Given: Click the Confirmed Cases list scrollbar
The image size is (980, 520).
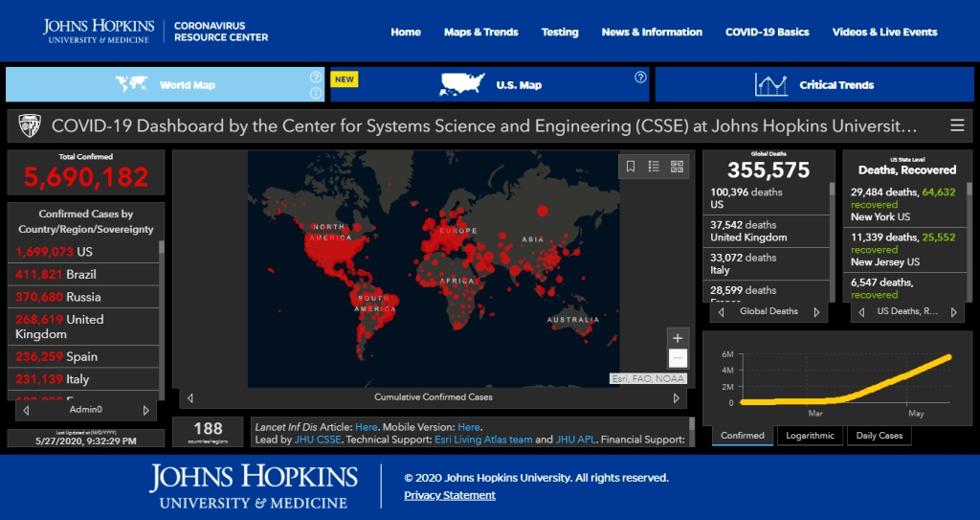Looking at the screenshot, I should coord(160,316).
